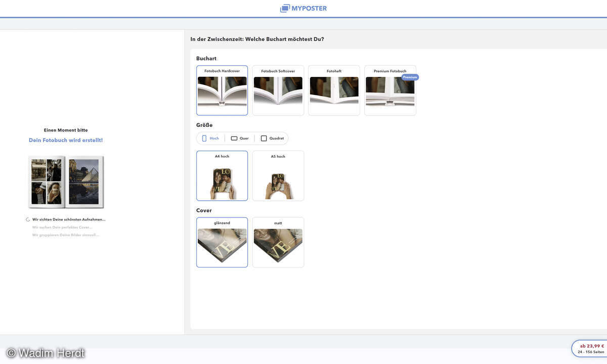Select the square Quadrat orientation icon
Image resolution: width=607 pixels, height=364 pixels.
point(264,139)
